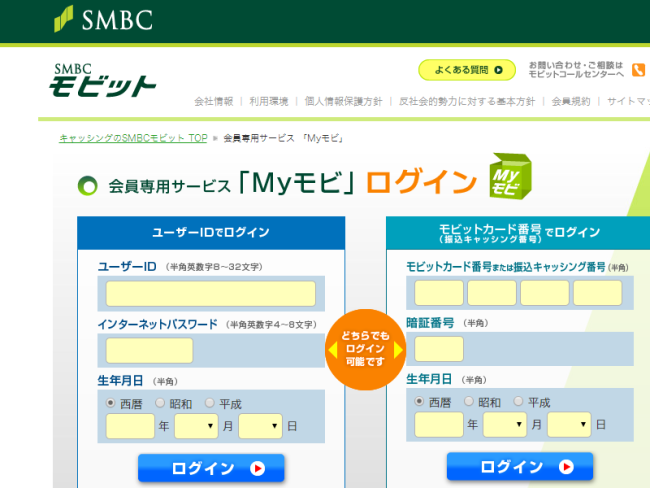This screenshot has height=488, width=650.
Task: Click the birth year field in user ID login
Action: [130, 426]
